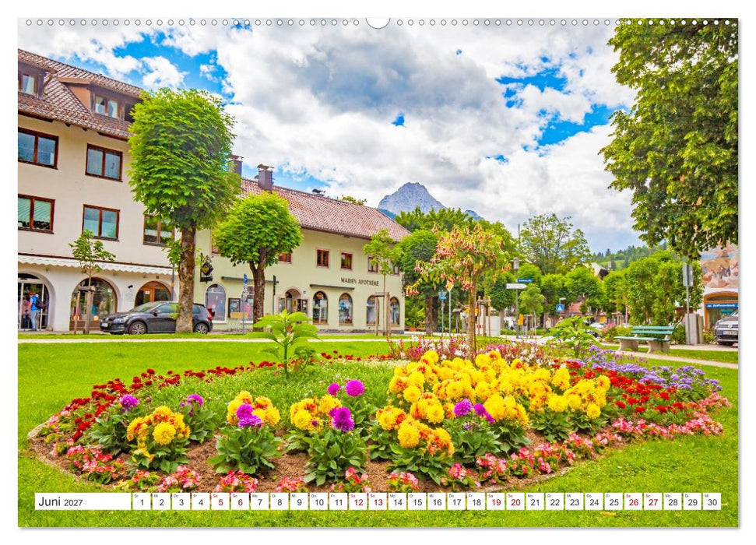Select day 1 in the calendar strip
This screenshot has width=756, height=545.
point(141,501)
